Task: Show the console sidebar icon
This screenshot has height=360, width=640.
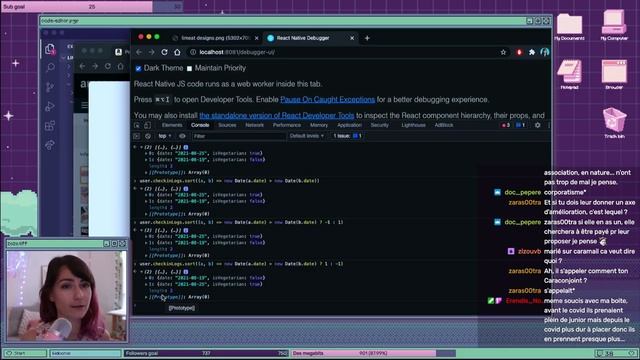Action: pyautogui.click(x=137, y=136)
